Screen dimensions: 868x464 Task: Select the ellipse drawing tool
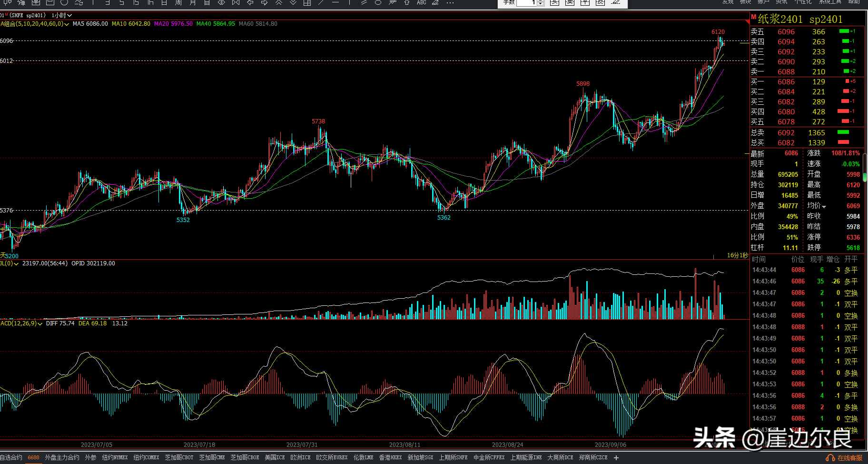tap(378, 2)
